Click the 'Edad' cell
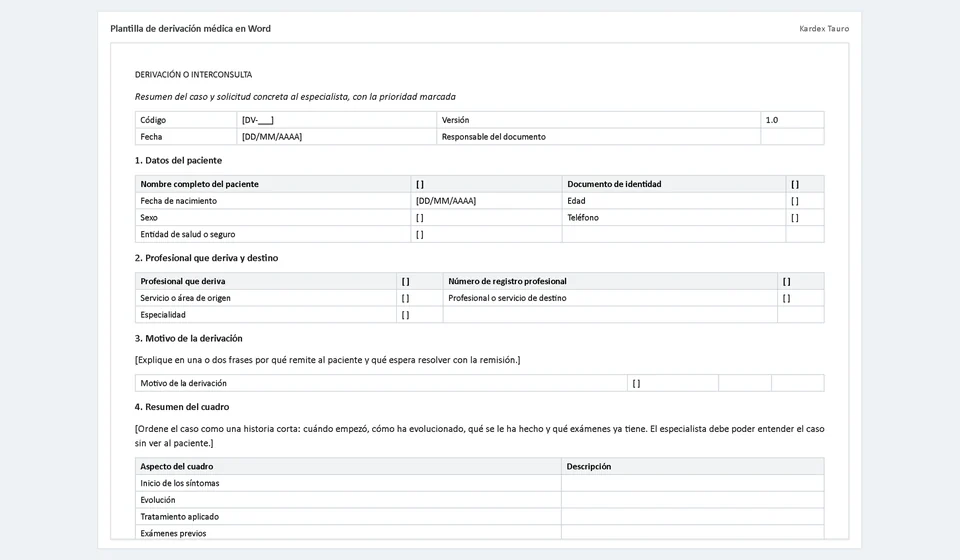 (x=674, y=201)
